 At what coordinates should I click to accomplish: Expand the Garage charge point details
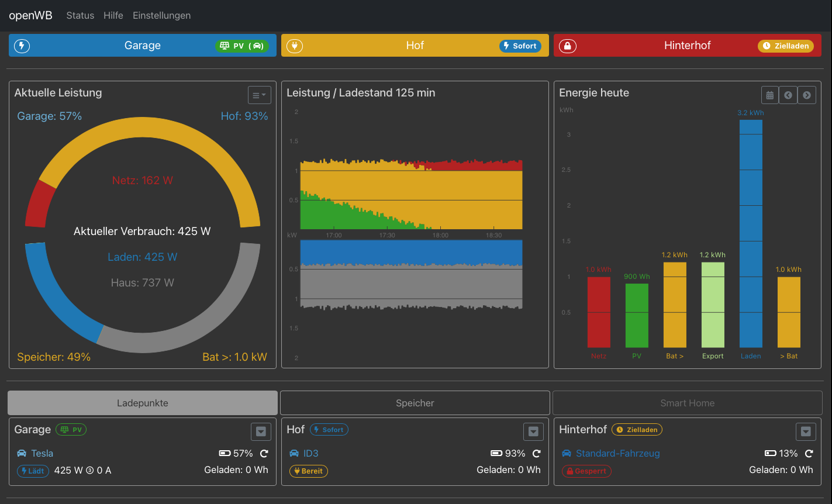pos(261,431)
